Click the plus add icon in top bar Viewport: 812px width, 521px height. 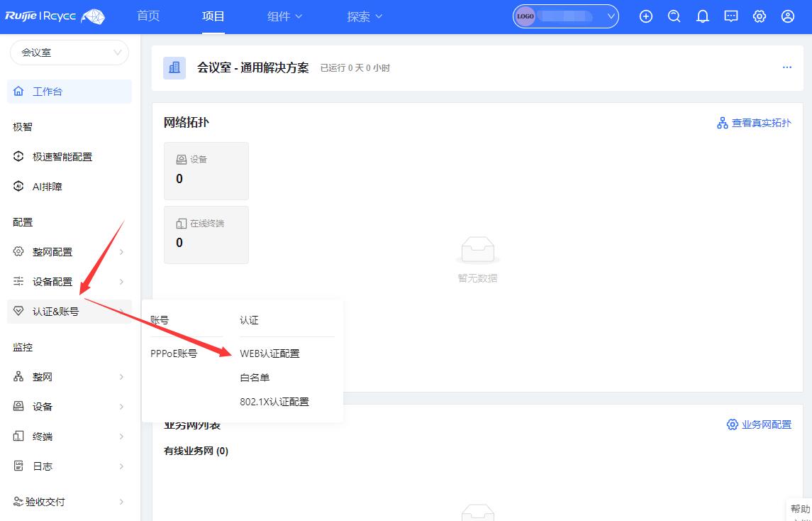point(646,16)
